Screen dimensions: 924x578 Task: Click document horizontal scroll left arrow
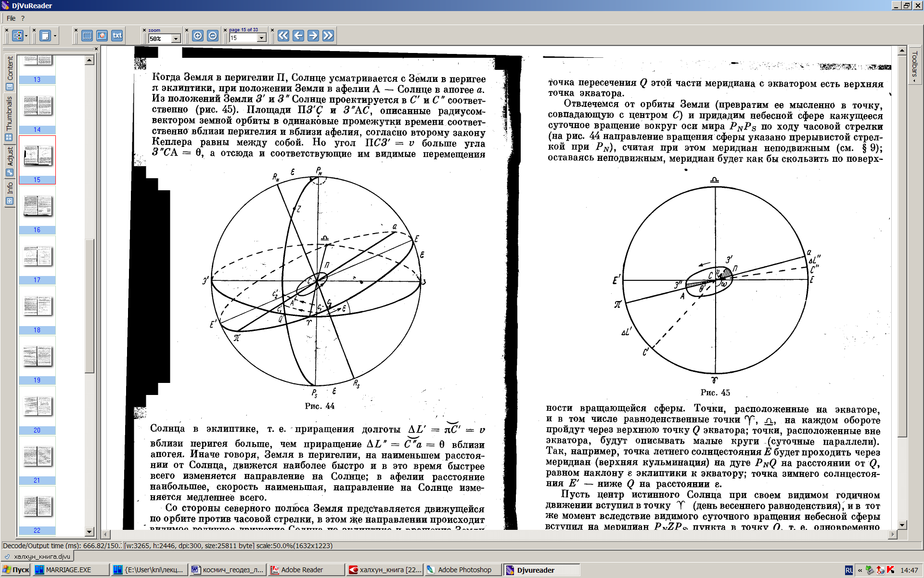tap(106, 534)
